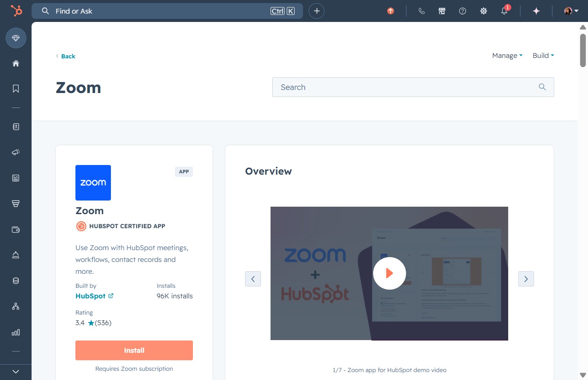This screenshot has height=380, width=588.
Task: Open the Breeze AI sparkle icon
Action: coord(536,11)
